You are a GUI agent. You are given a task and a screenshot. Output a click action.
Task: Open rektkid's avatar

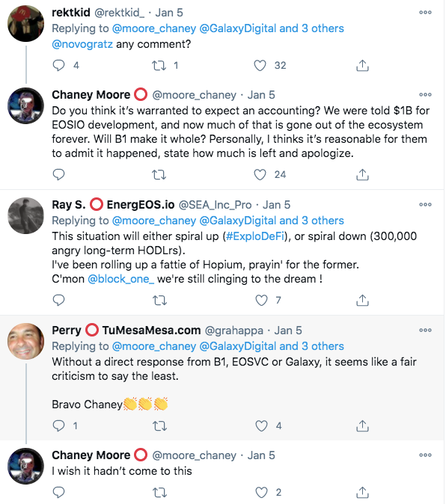coord(25,23)
